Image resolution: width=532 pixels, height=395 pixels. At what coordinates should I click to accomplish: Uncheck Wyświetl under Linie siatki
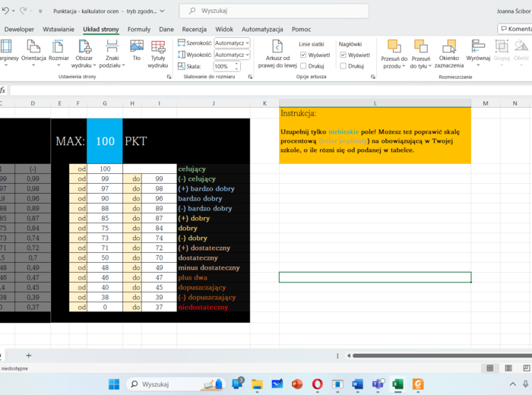click(304, 55)
